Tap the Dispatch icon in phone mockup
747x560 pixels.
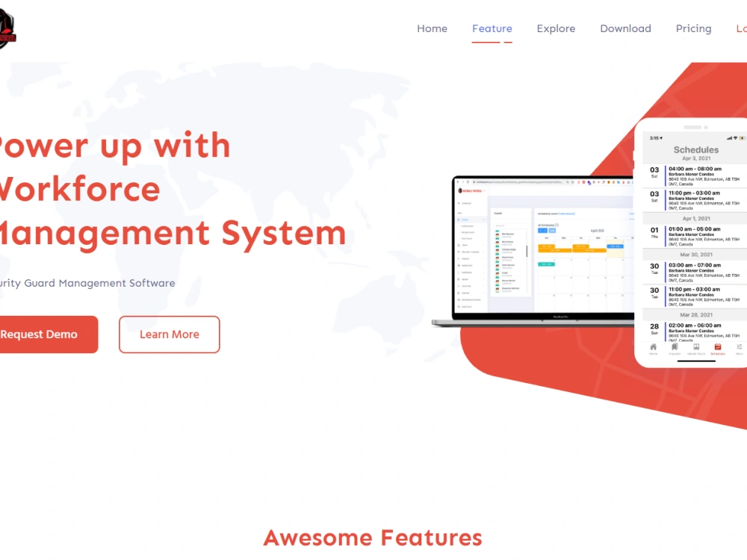click(x=675, y=349)
